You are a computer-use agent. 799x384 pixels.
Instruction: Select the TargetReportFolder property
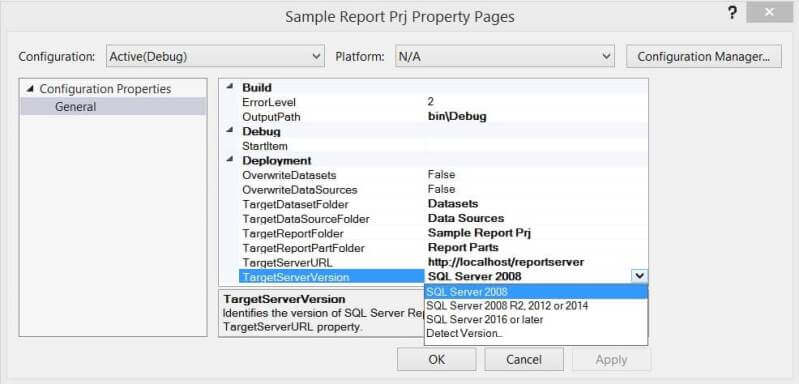pyautogui.click(x=292, y=234)
